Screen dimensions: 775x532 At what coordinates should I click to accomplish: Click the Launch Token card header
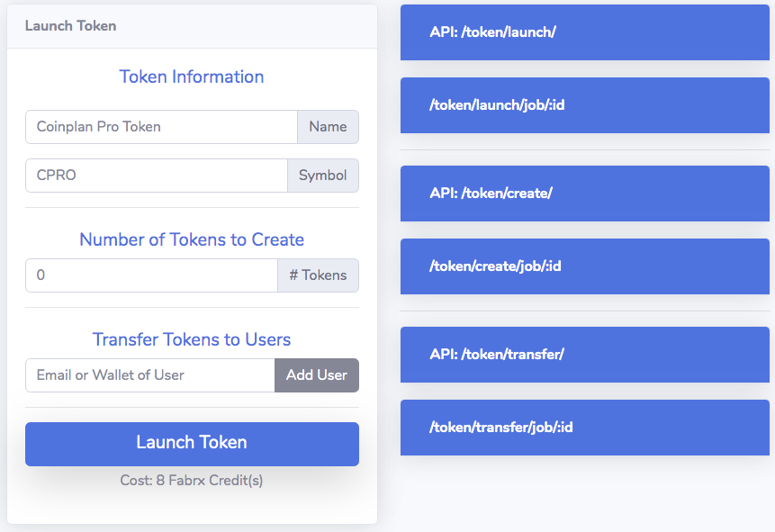[x=70, y=26]
